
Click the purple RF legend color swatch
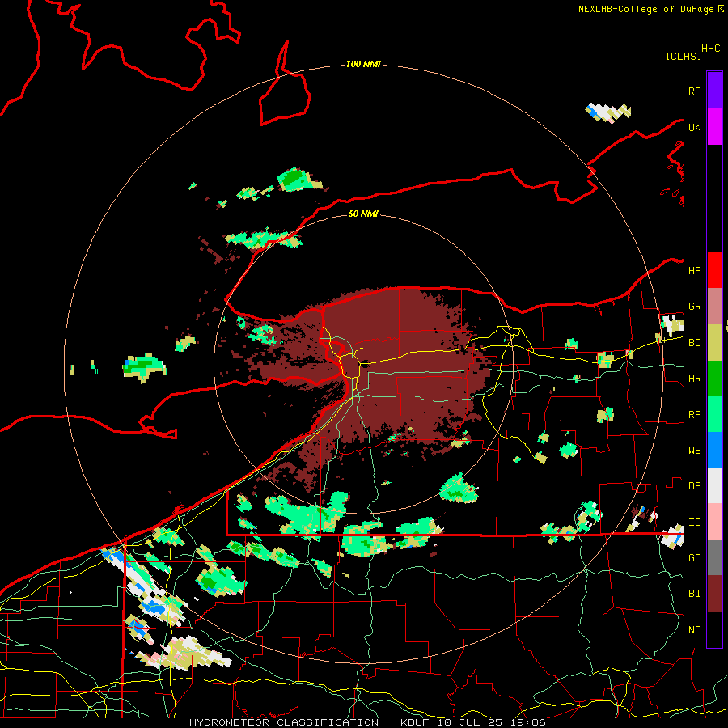coord(714,91)
